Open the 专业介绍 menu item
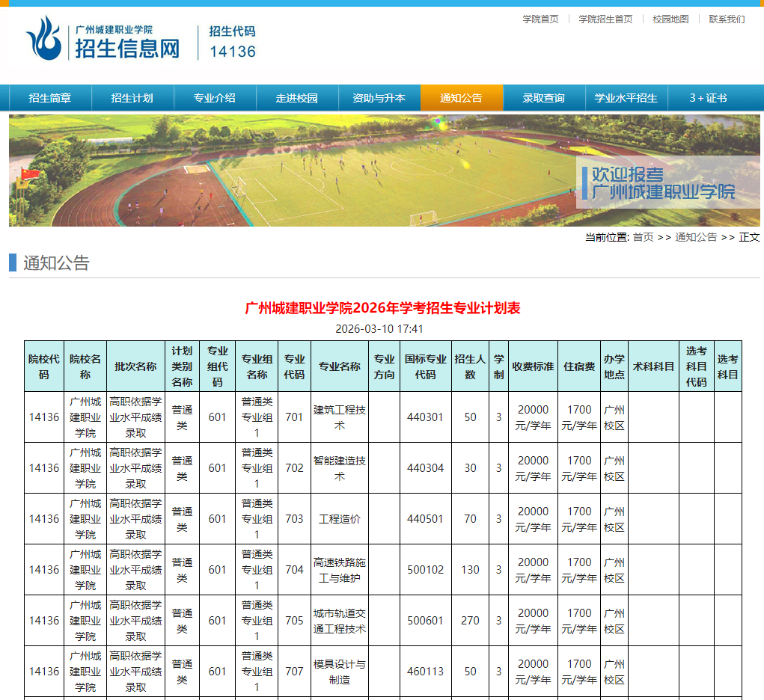 coord(215,98)
